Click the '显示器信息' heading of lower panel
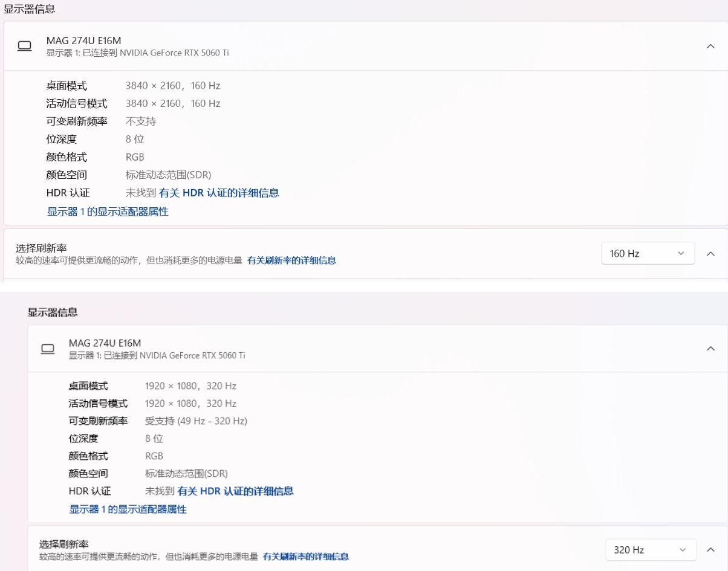This screenshot has height=571, width=728. pos(53,312)
